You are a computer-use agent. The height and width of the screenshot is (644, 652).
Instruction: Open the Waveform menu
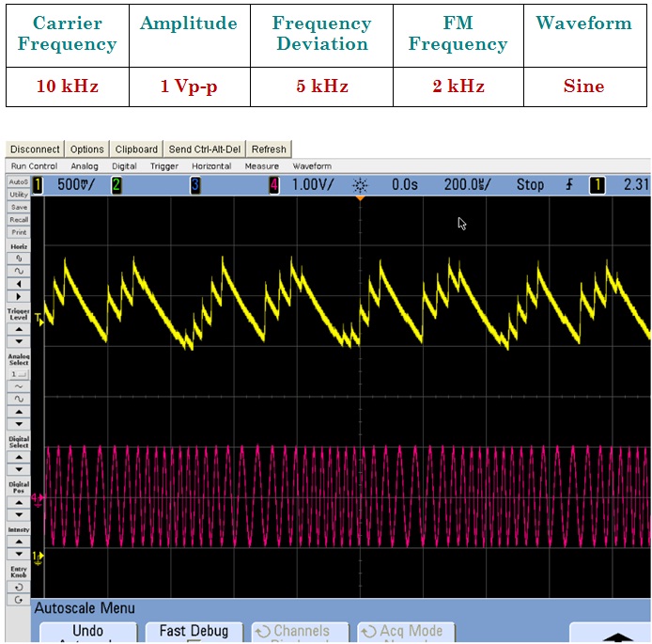(x=312, y=166)
